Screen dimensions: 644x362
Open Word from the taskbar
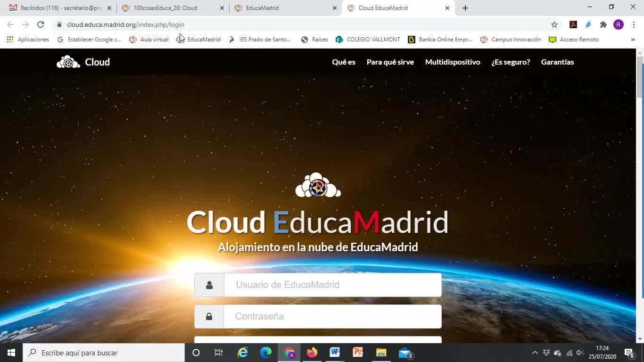(x=335, y=353)
